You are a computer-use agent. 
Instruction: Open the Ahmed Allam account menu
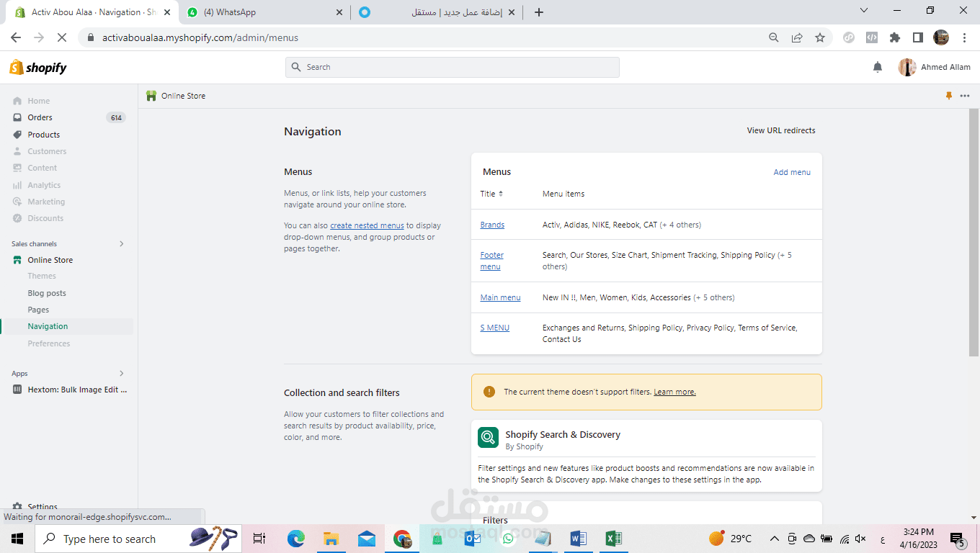934,67
